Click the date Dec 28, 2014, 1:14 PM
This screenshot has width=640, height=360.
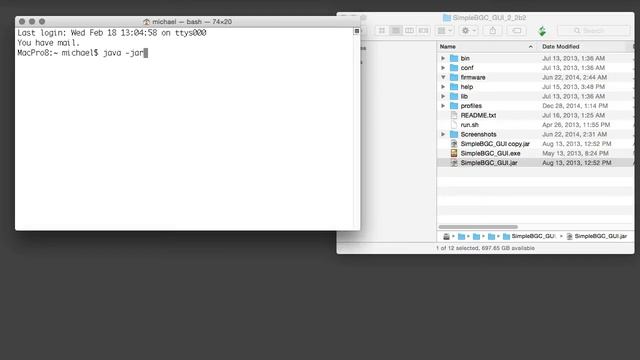575,106
